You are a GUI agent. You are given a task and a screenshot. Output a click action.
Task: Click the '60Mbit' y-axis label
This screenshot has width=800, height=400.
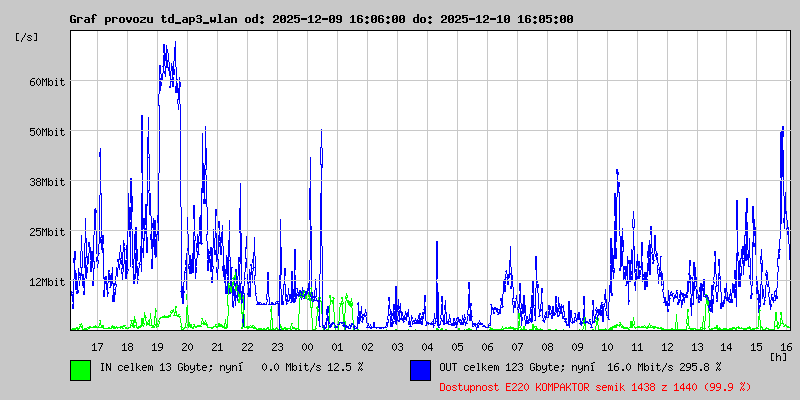pos(47,82)
